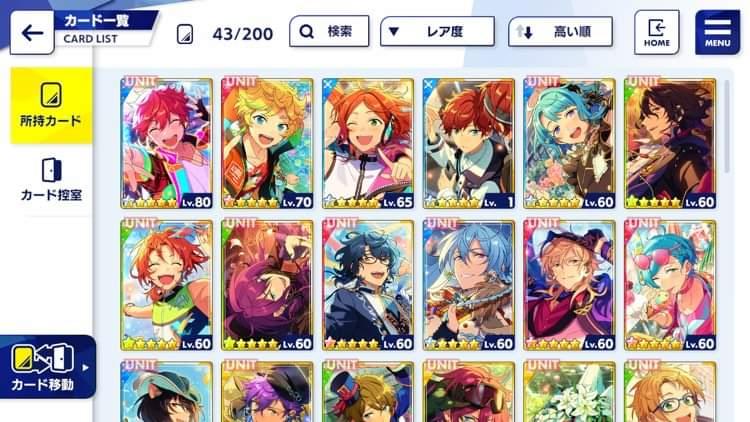Pick the card with pink sunglasses
The width and height of the screenshot is (750, 422).
pos(670,285)
